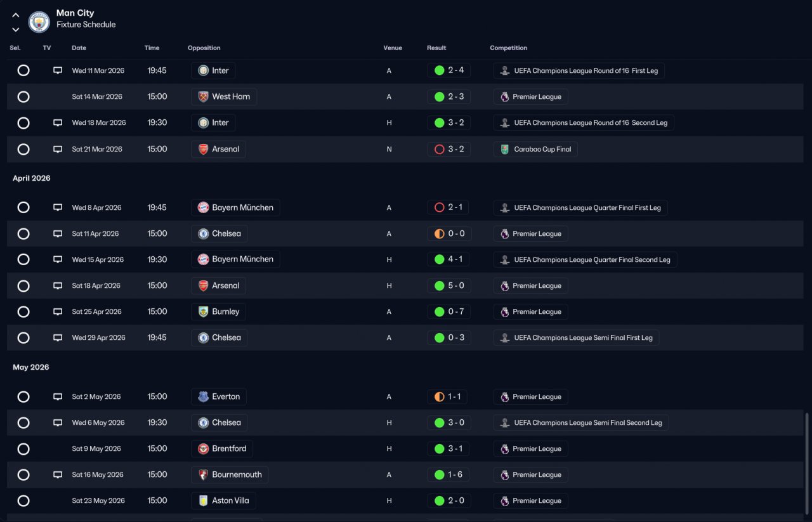Click the Aston Villa crest icon
The image size is (812, 522).
coord(203,500)
